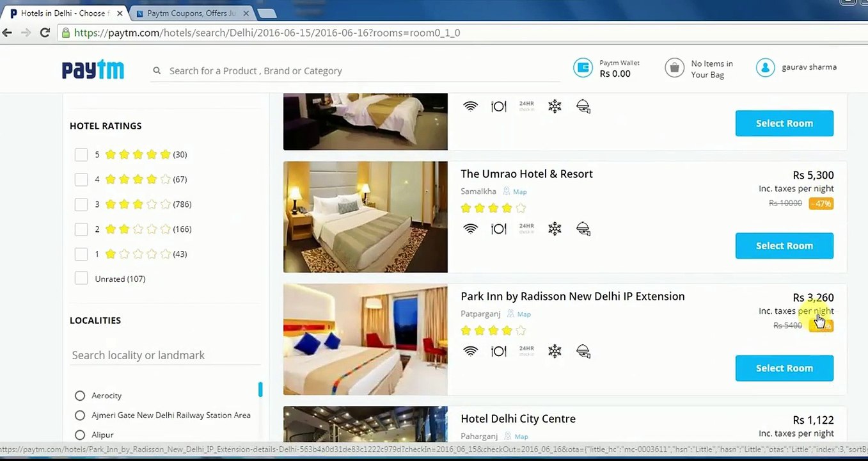868x461 pixels.
Task: Toggle the Unrated hotels checkbox
Action: point(81,279)
